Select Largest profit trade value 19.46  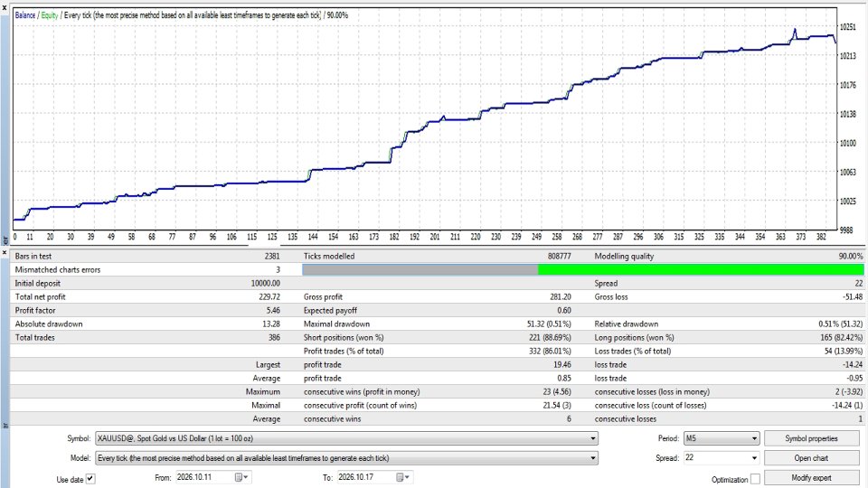click(561, 364)
